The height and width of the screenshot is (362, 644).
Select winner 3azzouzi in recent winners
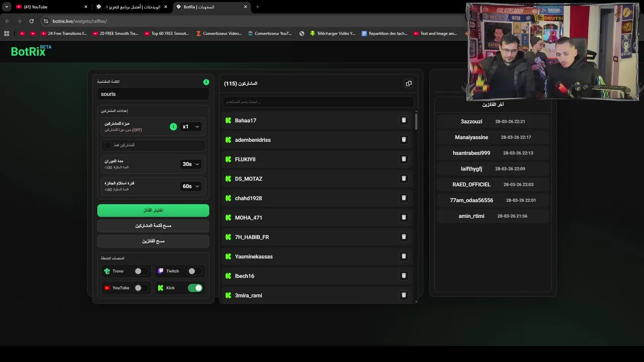(493, 122)
